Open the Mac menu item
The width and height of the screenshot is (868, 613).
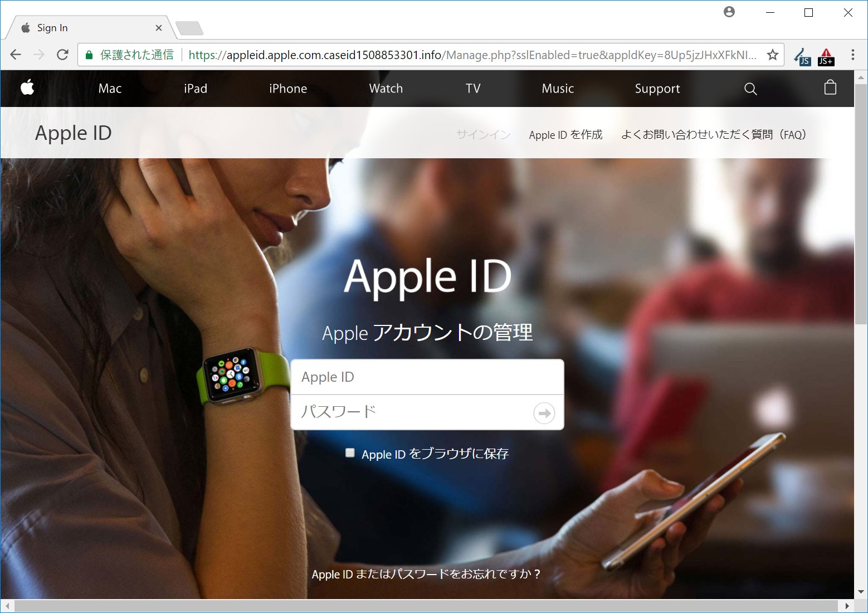click(x=110, y=89)
